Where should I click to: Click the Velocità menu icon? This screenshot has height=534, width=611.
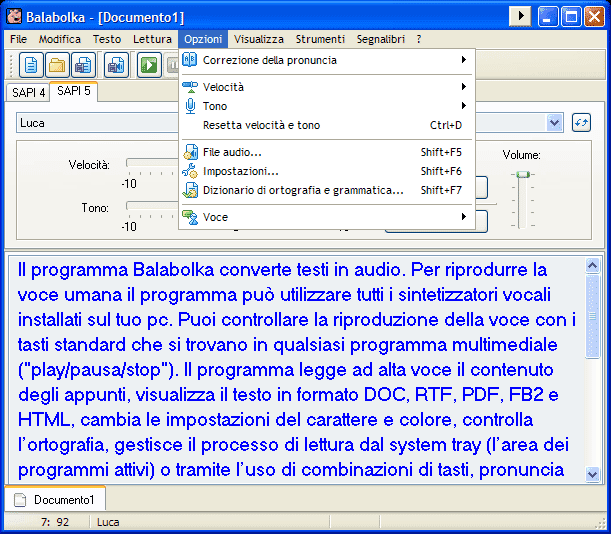[190, 87]
